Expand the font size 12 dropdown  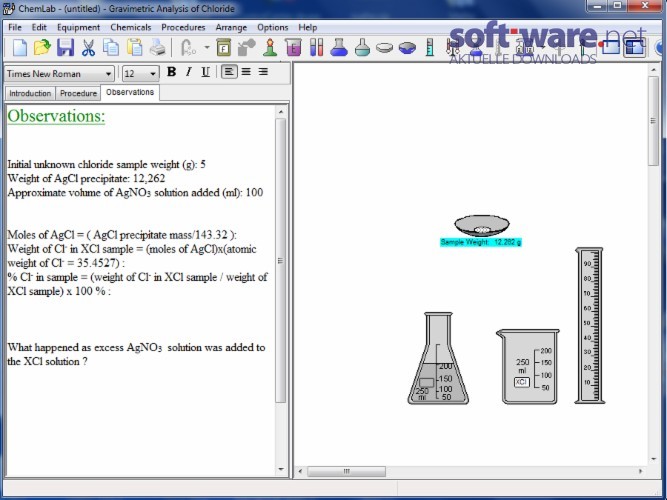coord(152,74)
